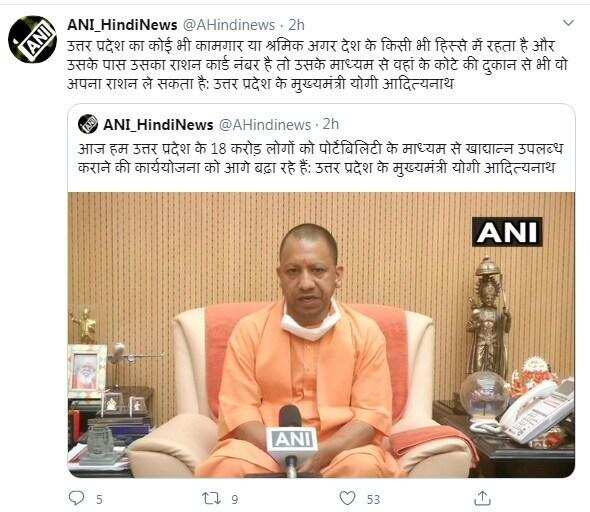Like the tweet with heart icon
The image size is (590, 512).
347,498
